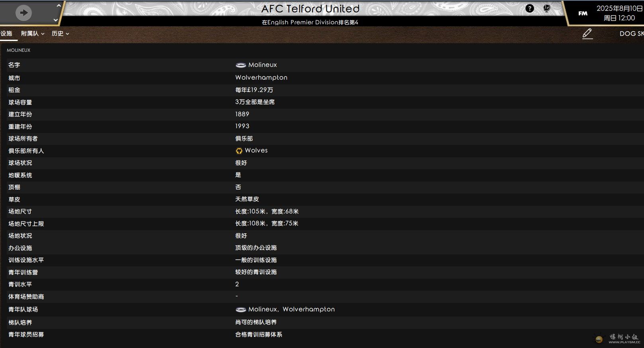This screenshot has width=644, height=348.
Task: Select the rent value 每年£19.29万
Action: (x=254, y=90)
